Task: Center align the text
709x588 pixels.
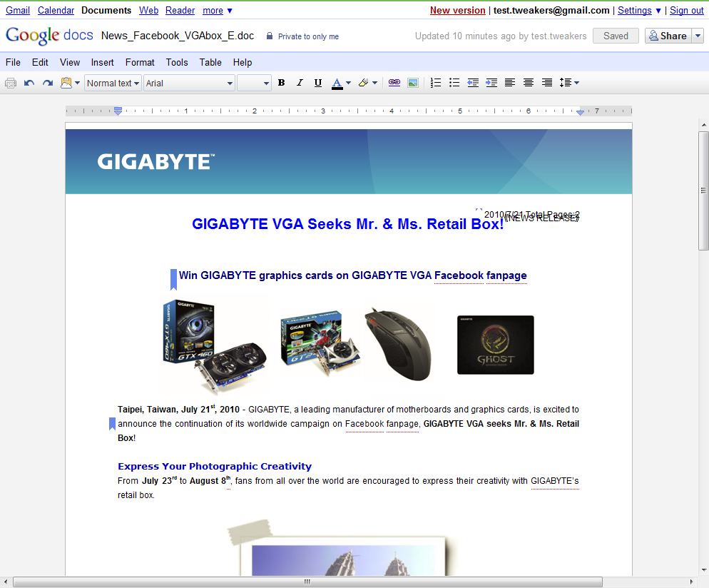Action: tap(528, 83)
